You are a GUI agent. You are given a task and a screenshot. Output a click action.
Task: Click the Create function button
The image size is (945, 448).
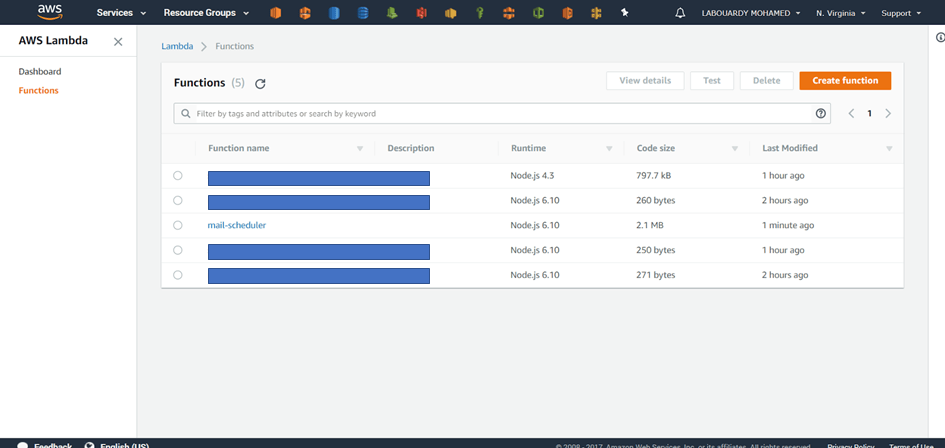(x=845, y=81)
